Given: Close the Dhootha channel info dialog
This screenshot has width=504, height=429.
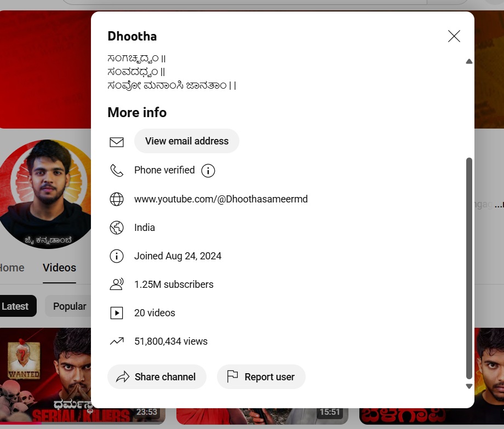Looking at the screenshot, I should [x=454, y=36].
